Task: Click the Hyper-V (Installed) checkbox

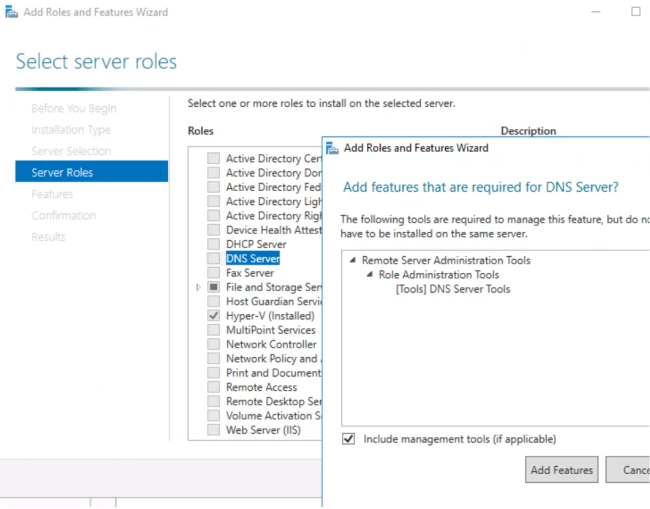Action: click(213, 315)
